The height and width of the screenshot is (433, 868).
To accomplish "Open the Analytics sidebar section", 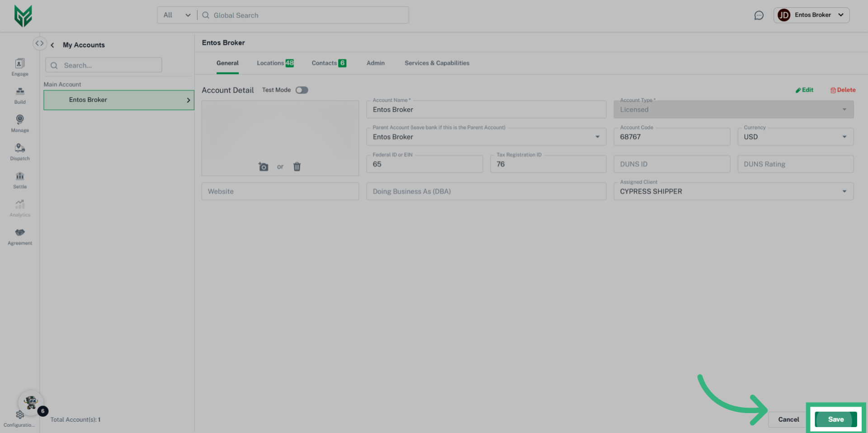I will 20,209.
